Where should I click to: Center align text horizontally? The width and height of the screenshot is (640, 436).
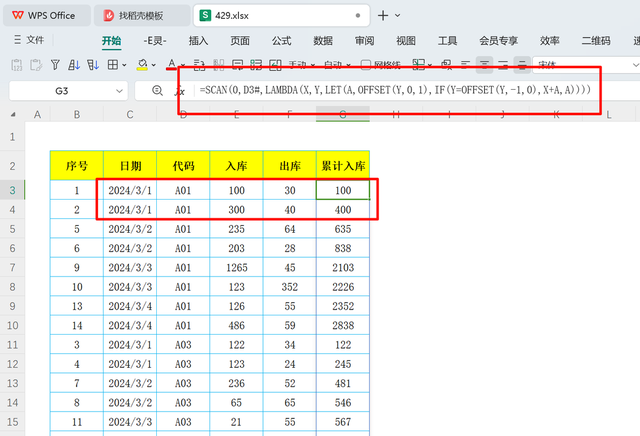[x=484, y=65]
